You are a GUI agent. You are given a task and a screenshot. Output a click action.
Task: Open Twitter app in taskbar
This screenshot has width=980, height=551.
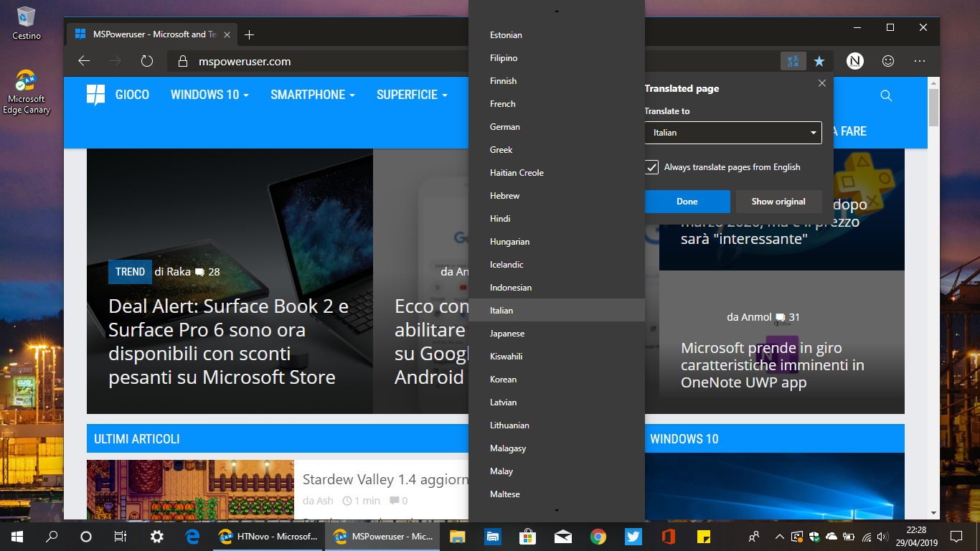tap(633, 537)
